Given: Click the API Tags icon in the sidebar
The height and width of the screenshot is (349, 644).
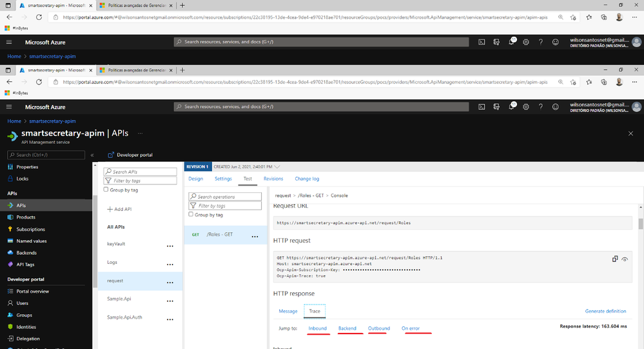Looking at the screenshot, I should [x=10, y=264].
